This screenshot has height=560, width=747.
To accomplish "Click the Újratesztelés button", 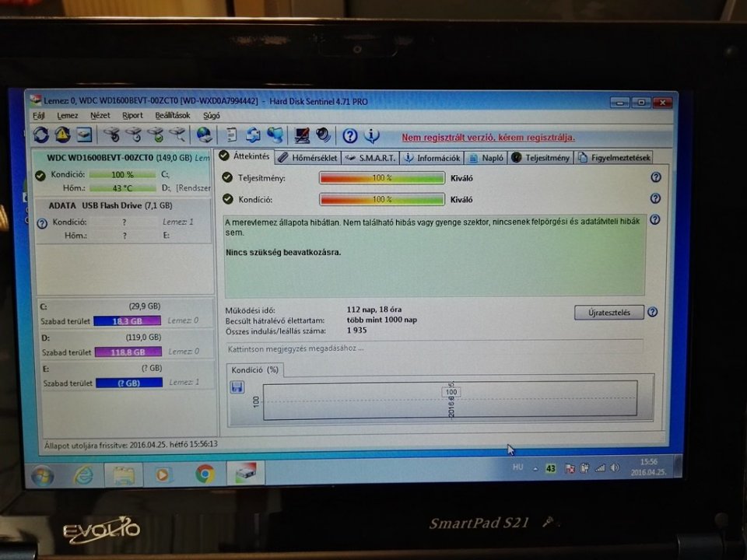I will (x=608, y=313).
